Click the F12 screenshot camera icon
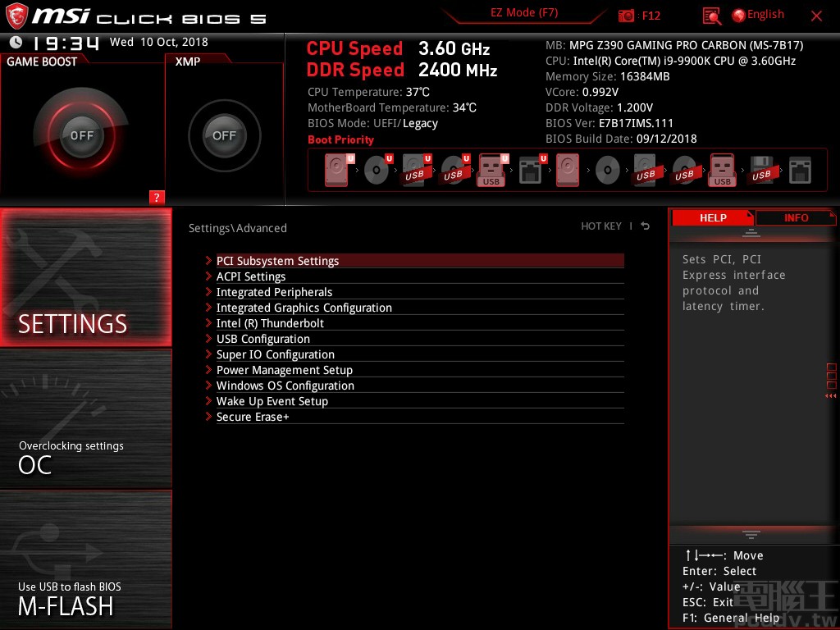 point(625,16)
